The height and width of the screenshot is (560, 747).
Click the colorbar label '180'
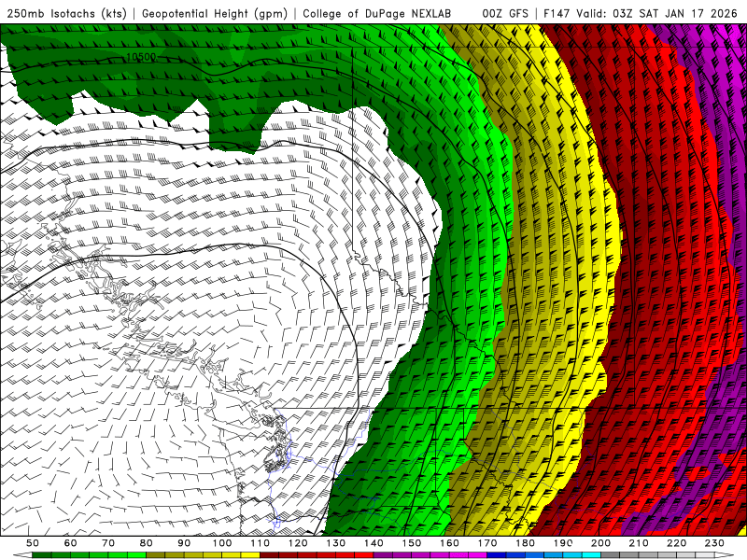pos(525,543)
